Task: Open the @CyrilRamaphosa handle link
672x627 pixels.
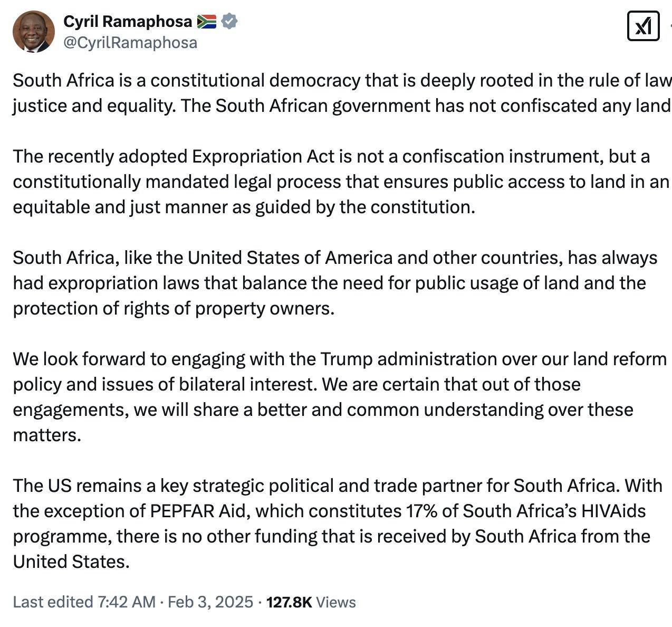Action: tap(130, 43)
